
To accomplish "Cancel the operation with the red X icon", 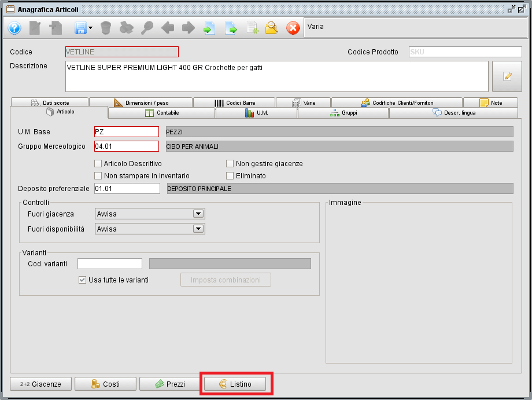I will [293, 27].
